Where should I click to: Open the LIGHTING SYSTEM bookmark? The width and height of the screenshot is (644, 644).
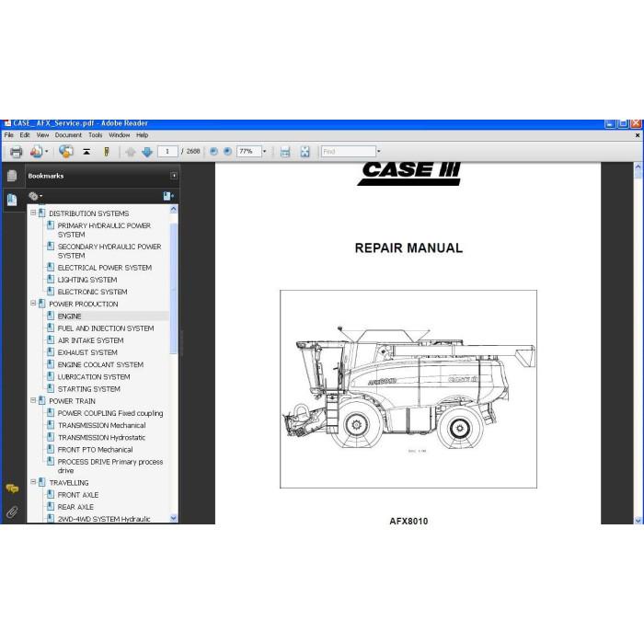click(87, 280)
